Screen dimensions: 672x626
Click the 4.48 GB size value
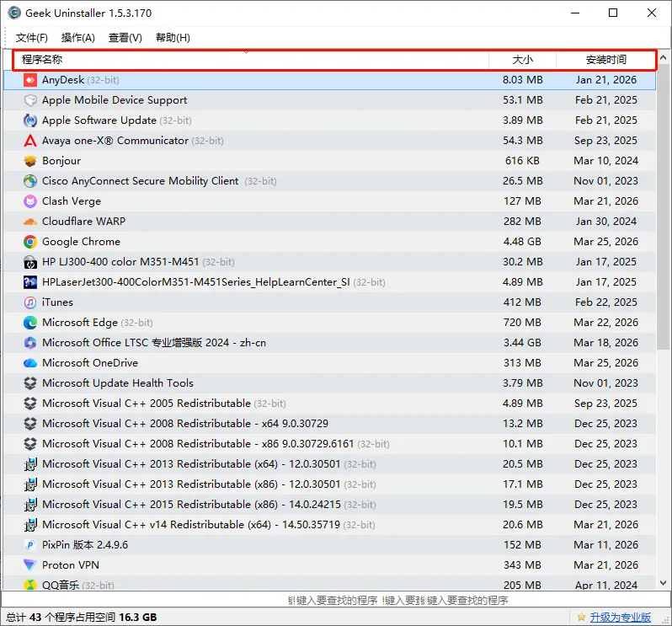coord(522,242)
